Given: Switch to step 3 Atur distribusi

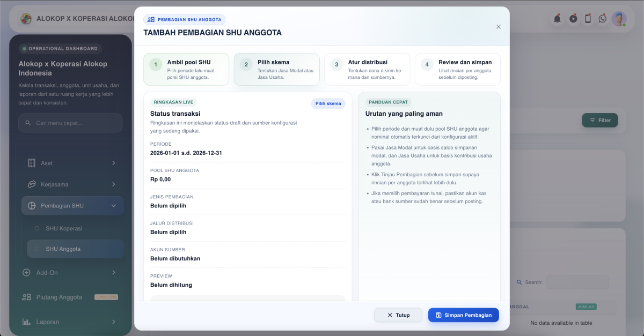Looking at the screenshot, I should click(367, 69).
